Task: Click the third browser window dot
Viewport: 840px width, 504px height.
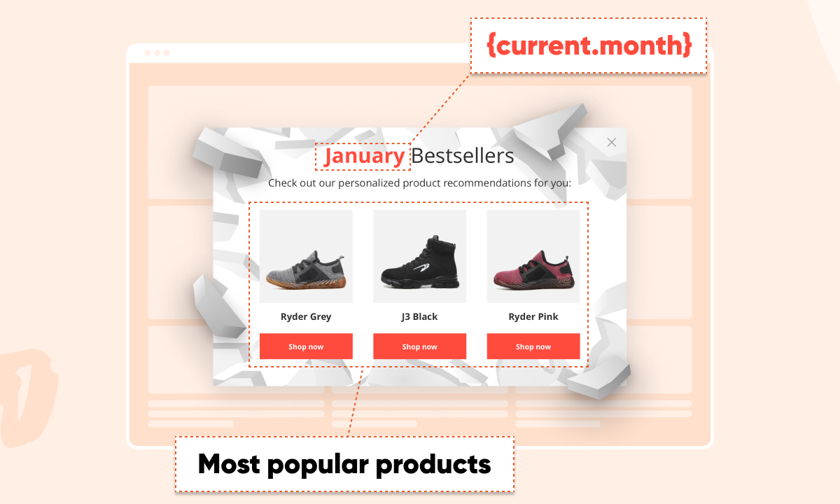Action: click(166, 53)
